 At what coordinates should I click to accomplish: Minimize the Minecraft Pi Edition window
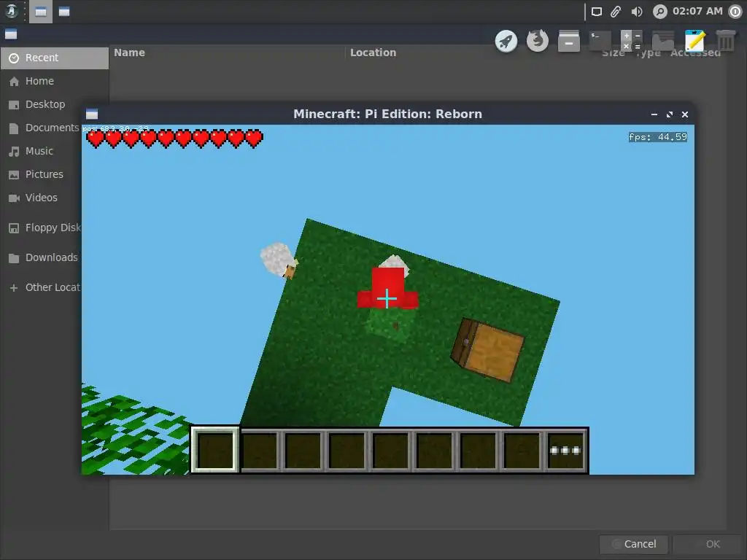[x=654, y=114]
